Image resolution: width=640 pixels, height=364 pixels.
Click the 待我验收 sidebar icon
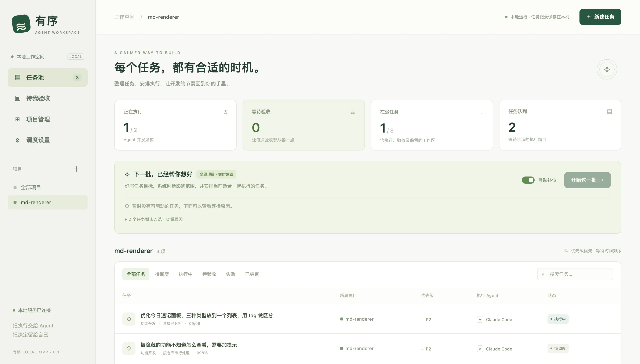18,98
